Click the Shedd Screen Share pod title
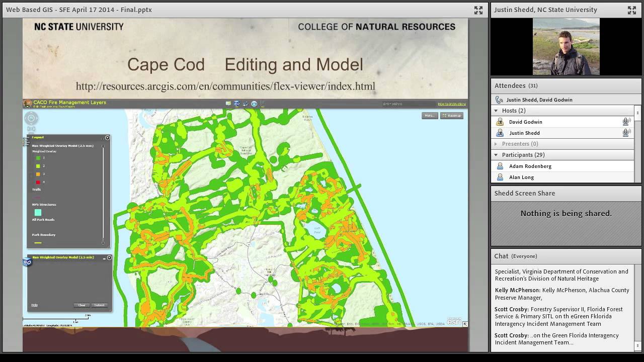This screenshot has height=362, width=644. point(524,194)
